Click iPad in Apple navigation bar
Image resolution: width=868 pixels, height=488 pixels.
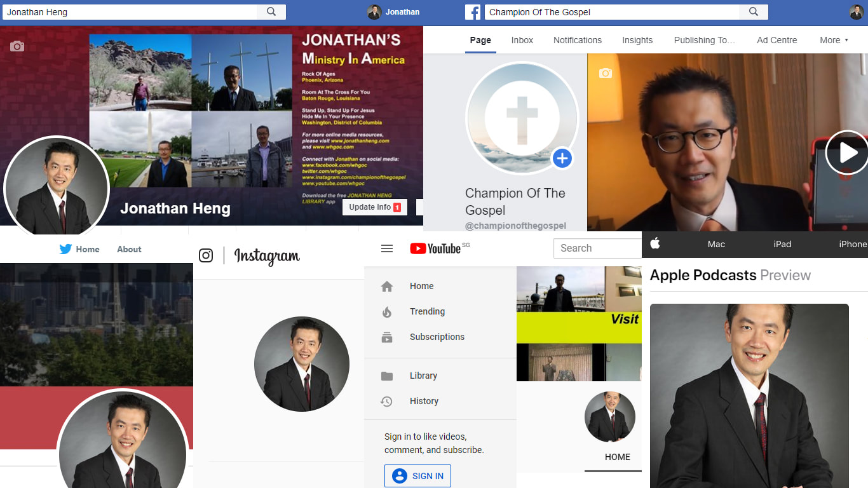(782, 244)
